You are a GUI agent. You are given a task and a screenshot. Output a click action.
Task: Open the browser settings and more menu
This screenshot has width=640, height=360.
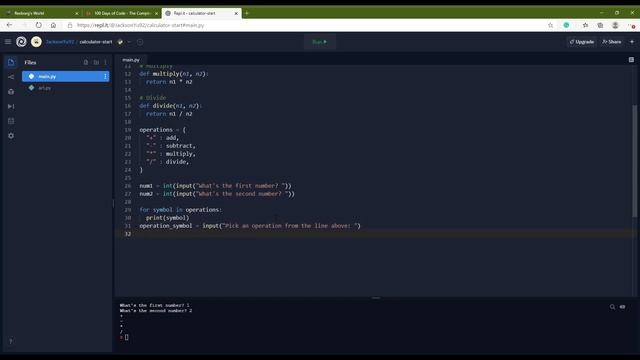[x=631, y=25]
